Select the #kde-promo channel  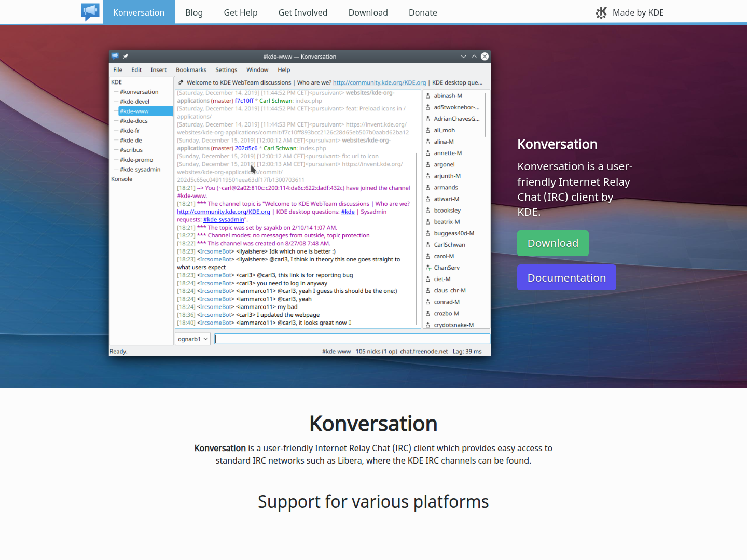coord(136,160)
